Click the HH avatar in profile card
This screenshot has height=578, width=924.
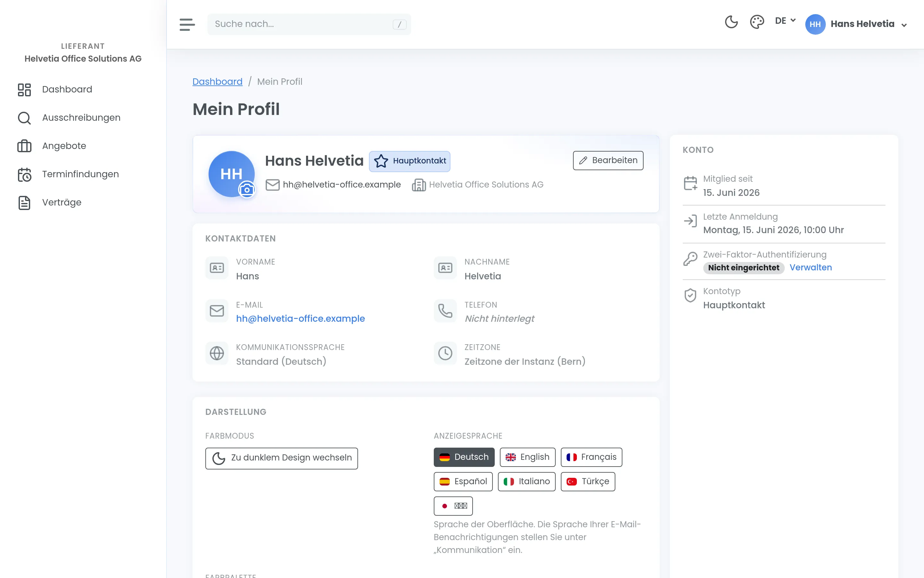coord(231,174)
